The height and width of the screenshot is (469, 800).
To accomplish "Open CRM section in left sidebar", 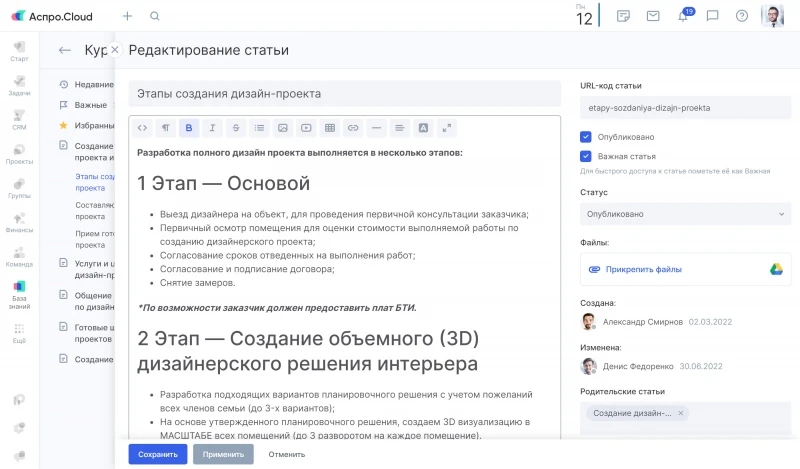I will tap(19, 119).
